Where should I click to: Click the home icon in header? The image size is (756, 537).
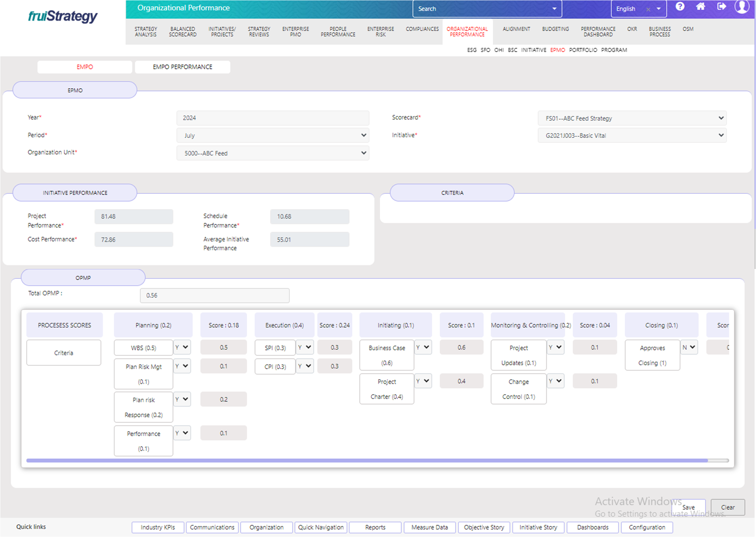click(x=700, y=7)
